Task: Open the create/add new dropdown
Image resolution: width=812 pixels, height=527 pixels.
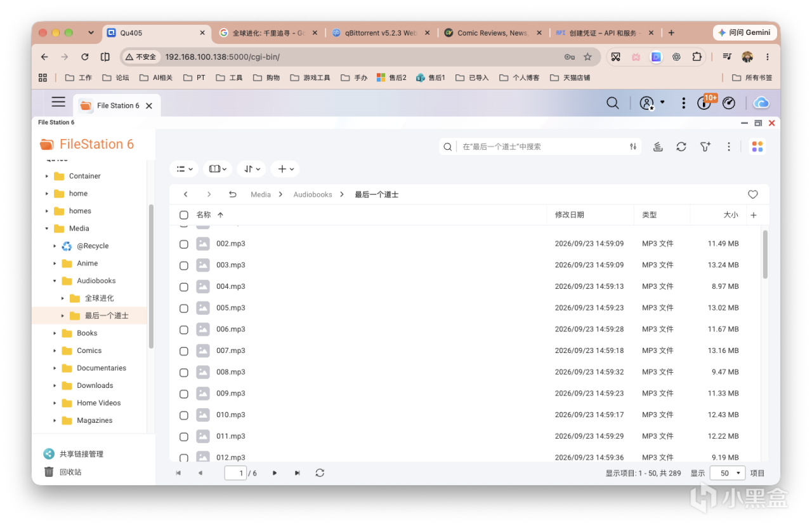Action: 285,169
